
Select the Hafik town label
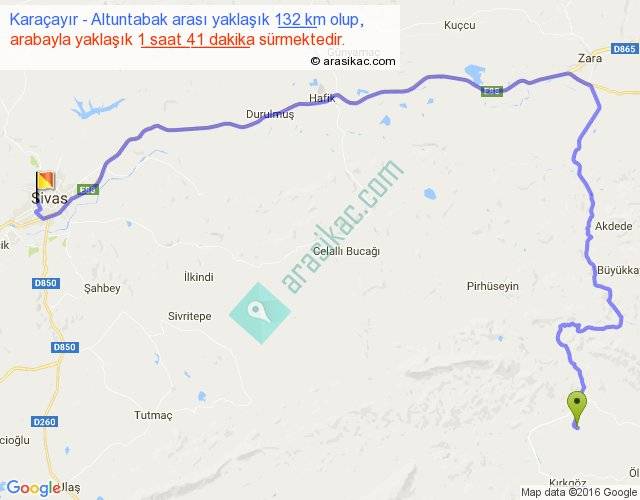322,98
